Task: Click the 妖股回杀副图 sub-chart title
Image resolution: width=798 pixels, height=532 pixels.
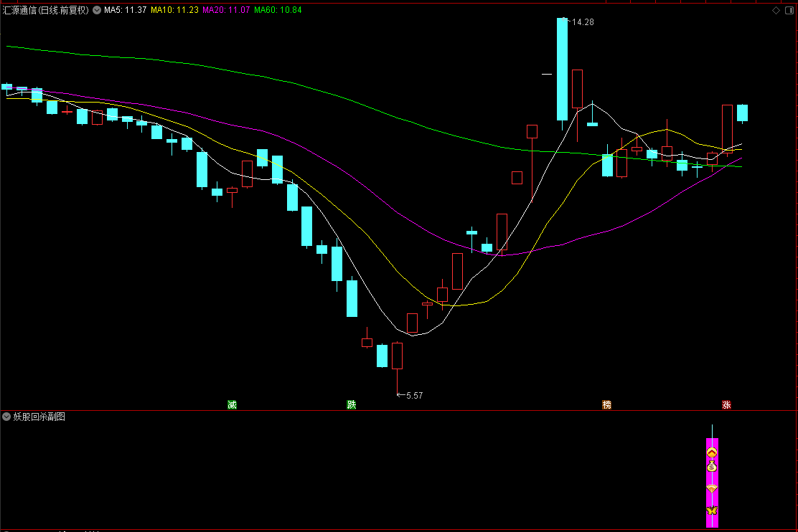Action: pos(39,417)
